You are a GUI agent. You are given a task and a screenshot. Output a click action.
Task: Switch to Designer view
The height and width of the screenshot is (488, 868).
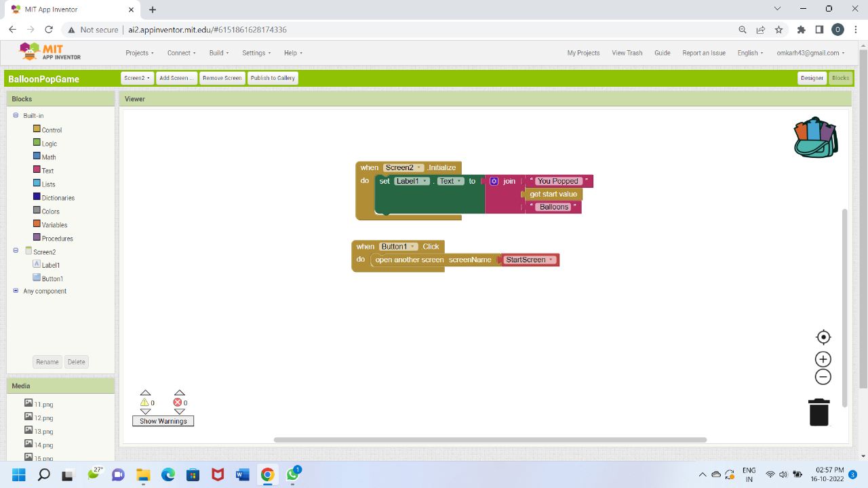[x=812, y=78]
